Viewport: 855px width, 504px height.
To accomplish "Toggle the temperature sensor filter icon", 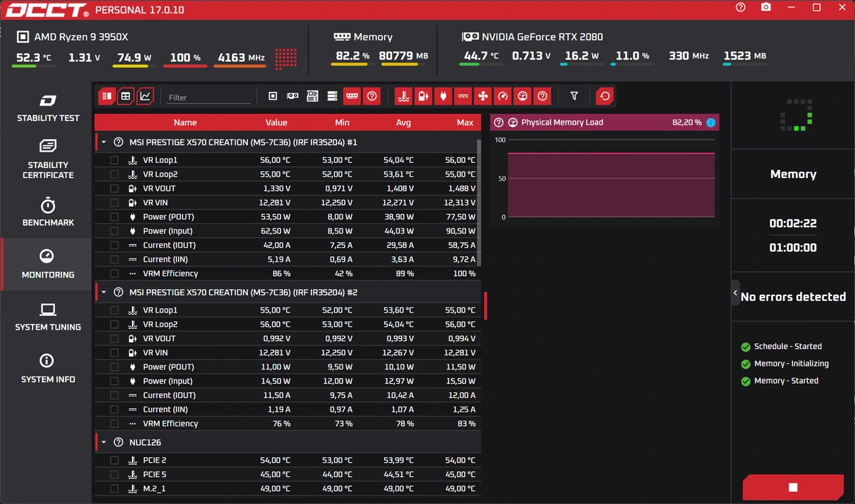I will (404, 96).
